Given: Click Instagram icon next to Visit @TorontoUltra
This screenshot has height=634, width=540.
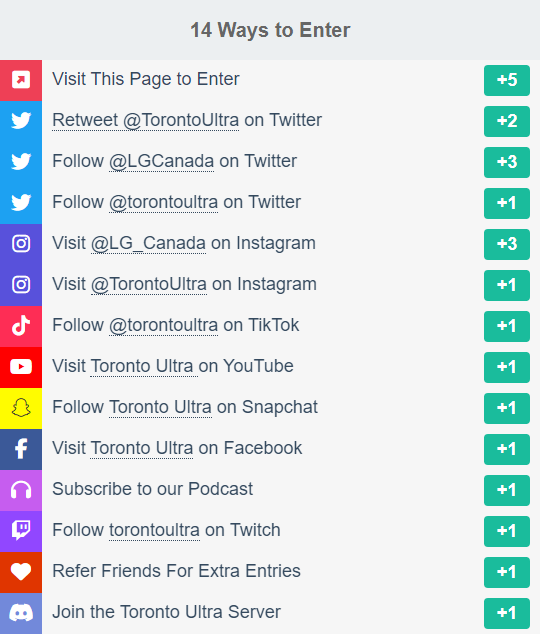Looking at the screenshot, I should 21,285.
